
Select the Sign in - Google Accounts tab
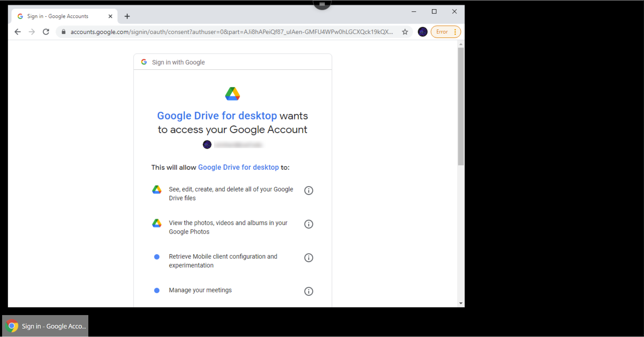point(65,16)
